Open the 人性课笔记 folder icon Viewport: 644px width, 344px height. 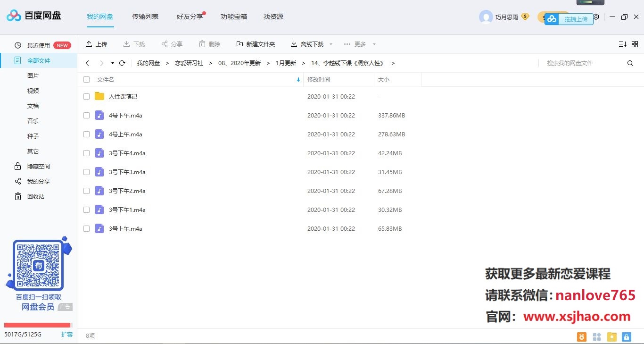pyautogui.click(x=99, y=96)
